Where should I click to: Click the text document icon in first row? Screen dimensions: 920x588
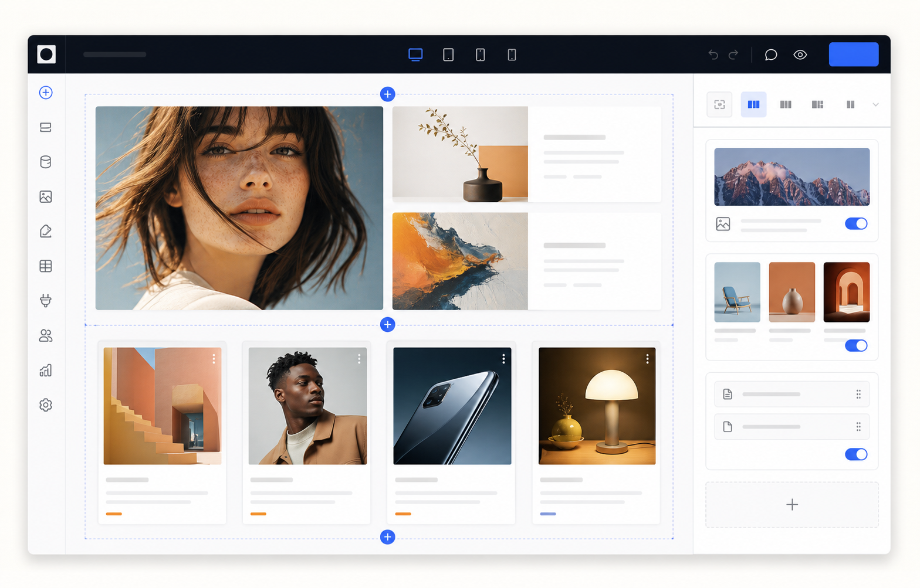click(728, 394)
